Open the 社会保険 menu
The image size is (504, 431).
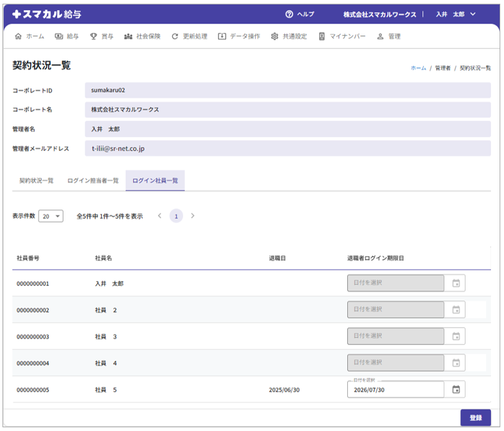coord(142,37)
